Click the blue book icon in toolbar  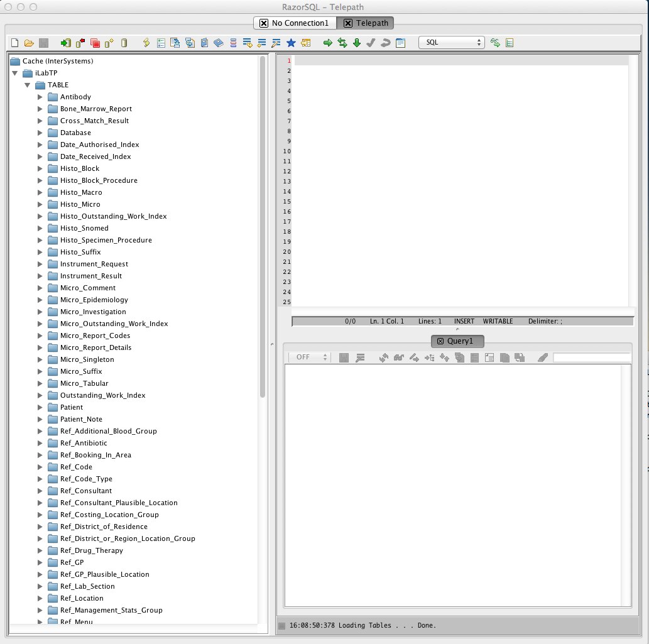coord(219,43)
